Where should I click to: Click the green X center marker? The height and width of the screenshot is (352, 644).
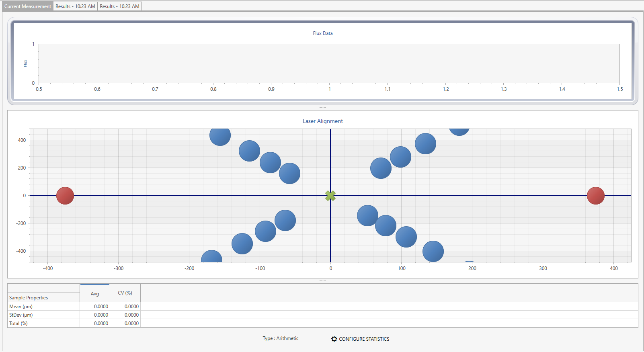click(x=330, y=196)
